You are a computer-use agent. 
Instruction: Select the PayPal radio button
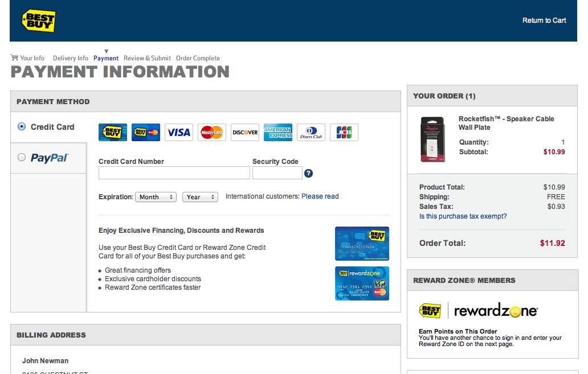pos(22,157)
